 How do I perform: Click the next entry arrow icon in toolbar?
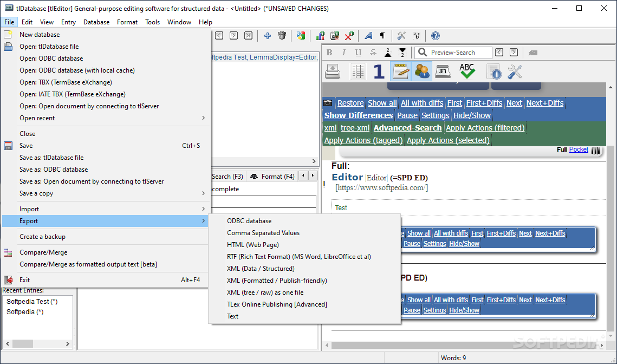coord(233,36)
